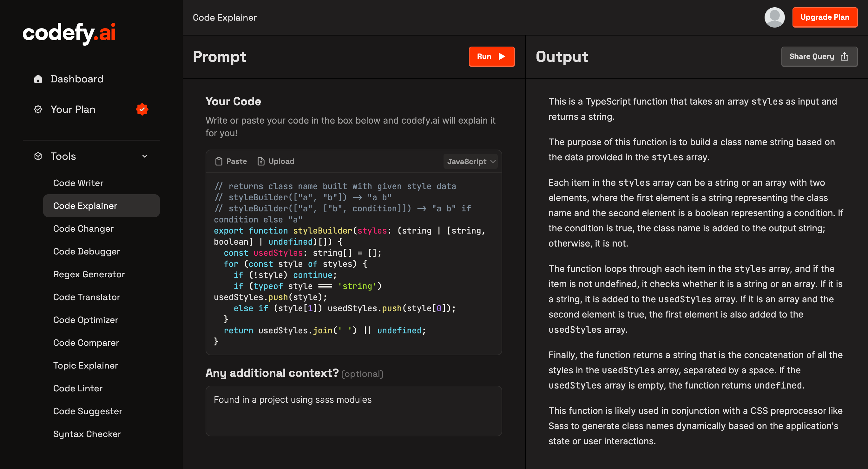
Task: Go to Code Translator
Action: coord(87,297)
